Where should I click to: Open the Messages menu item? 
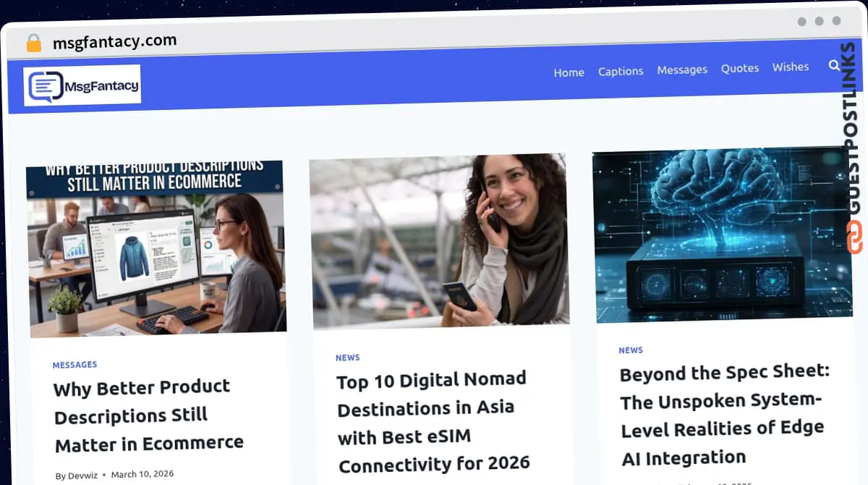682,69
